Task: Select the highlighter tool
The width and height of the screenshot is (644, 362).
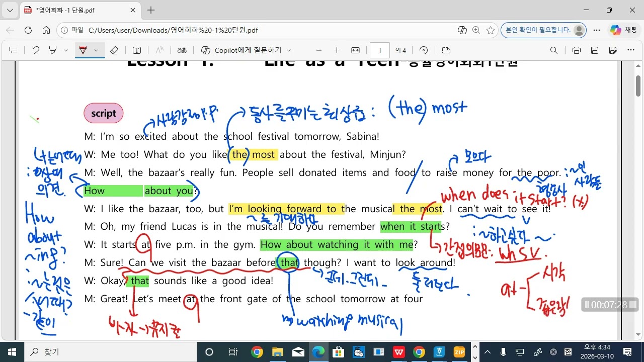Action: coord(53,50)
